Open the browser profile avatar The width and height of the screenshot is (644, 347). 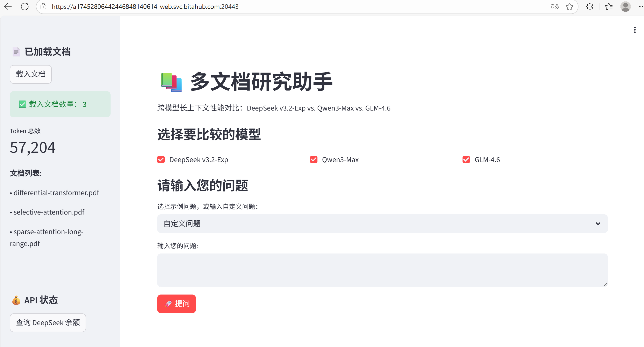pyautogui.click(x=626, y=7)
